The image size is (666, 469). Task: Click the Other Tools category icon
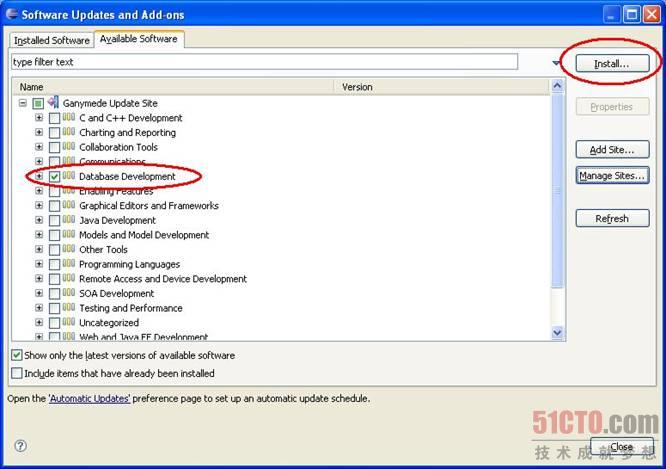pos(69,249)
